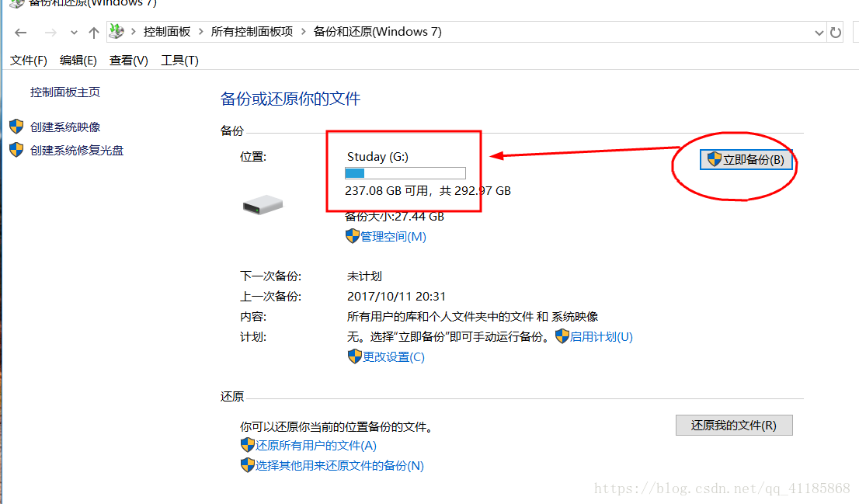Expand chevron before 控制面板 breadcrumb

tap(133, 32)
